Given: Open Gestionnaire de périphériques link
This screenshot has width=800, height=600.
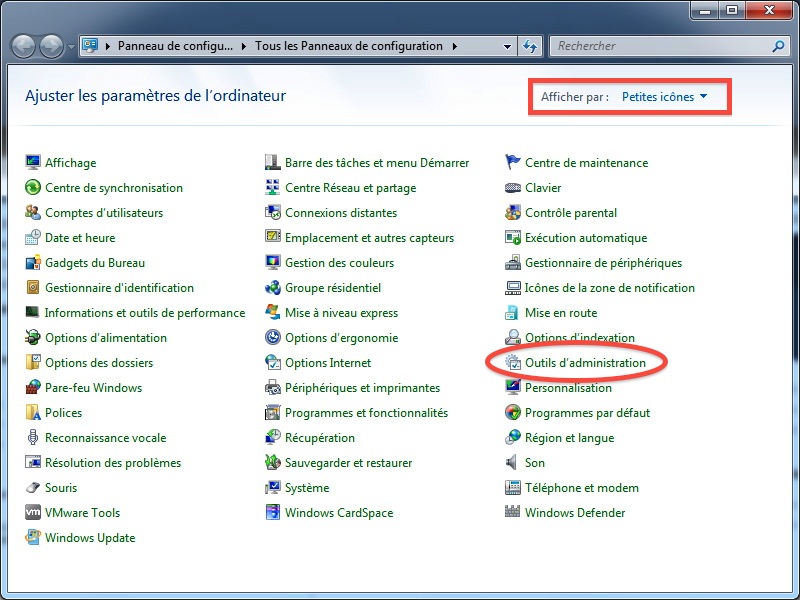Looking at the screenshot, I should 604,262.
